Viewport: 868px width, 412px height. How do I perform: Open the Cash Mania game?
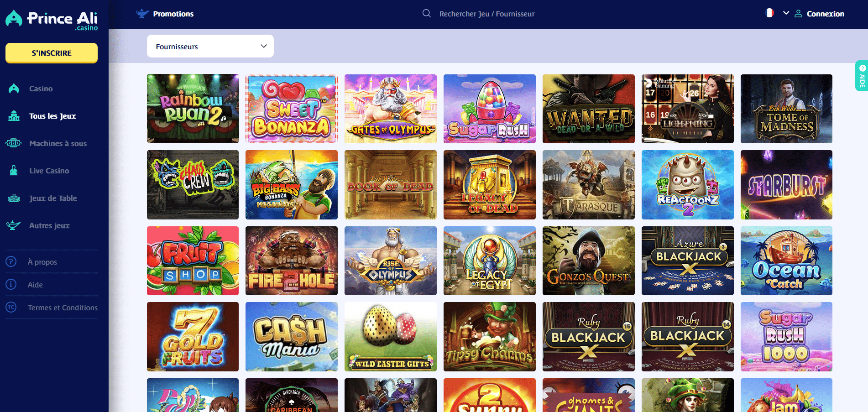[292, 337]
